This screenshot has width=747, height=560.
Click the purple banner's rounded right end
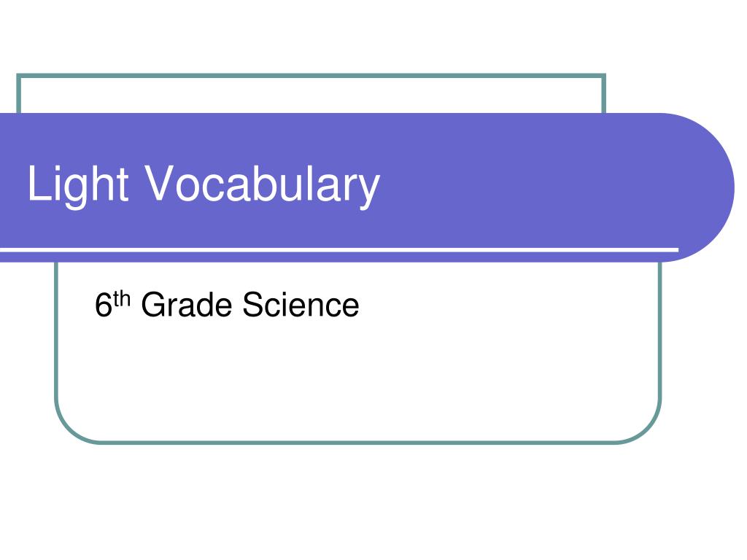[x=700, y=187]
